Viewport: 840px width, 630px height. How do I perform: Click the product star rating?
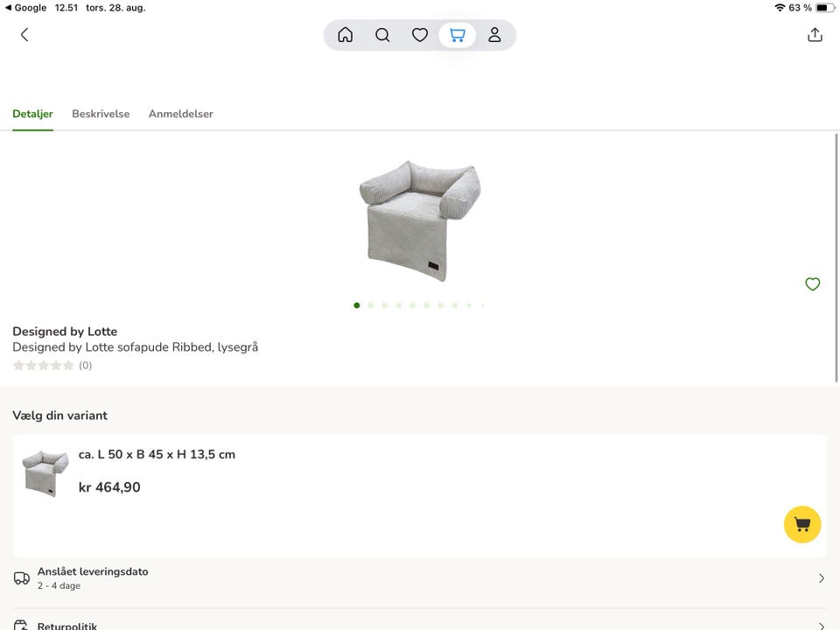coord(43,366)
